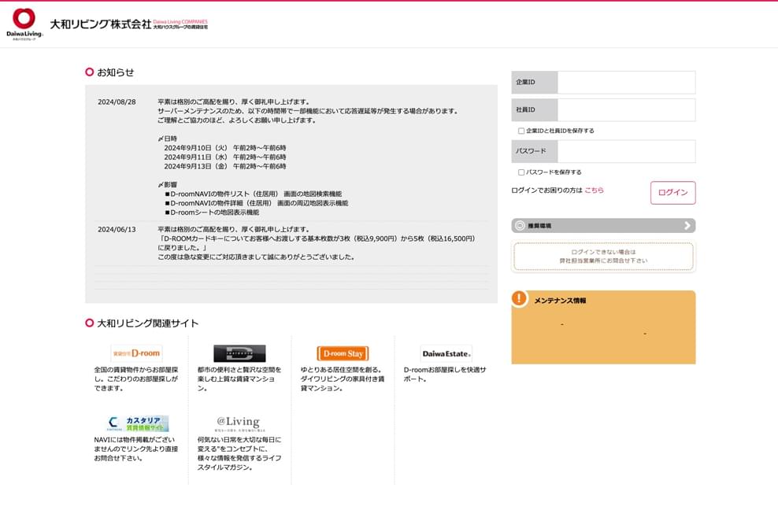Open the こちら login help link

pos(594,190)
